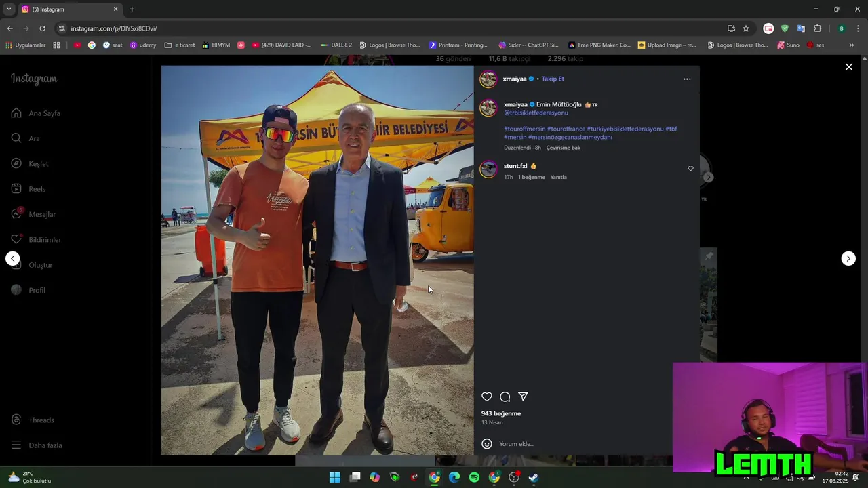The width and height of the screenshot is (868, 488).
Task: Share the post with the paper plane icon
Action: click(x=523, y=396)
